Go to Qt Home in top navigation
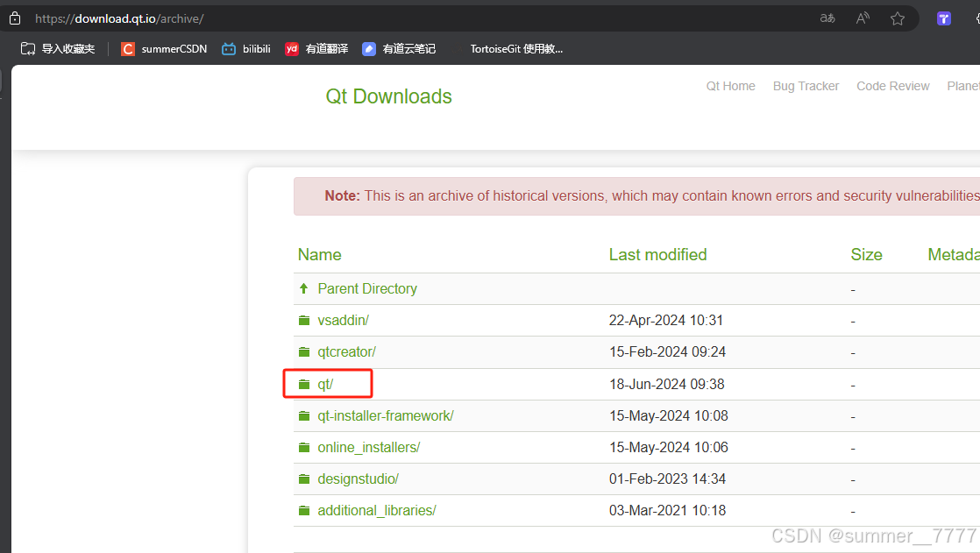The image size is (980, 553). (x=730, y=86)
